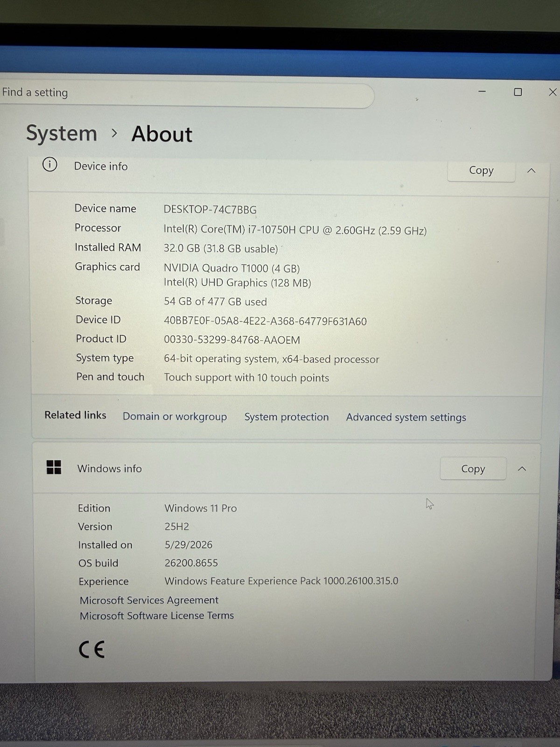
Task: Copy the Device info details
Action: (x=481, y=170)
